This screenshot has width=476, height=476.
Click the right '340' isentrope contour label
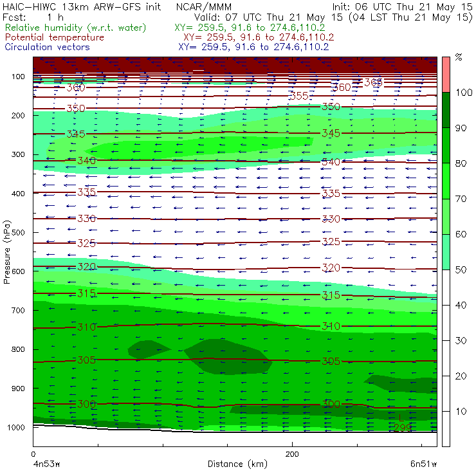tap(331, 162)
